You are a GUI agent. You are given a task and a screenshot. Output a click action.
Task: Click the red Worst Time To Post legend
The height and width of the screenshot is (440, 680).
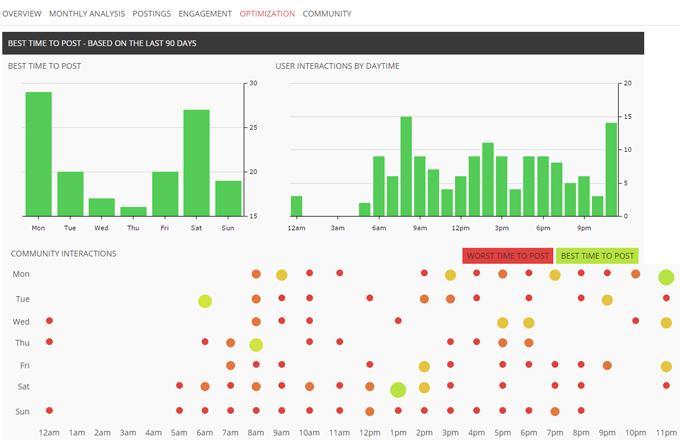coord(507,256)
